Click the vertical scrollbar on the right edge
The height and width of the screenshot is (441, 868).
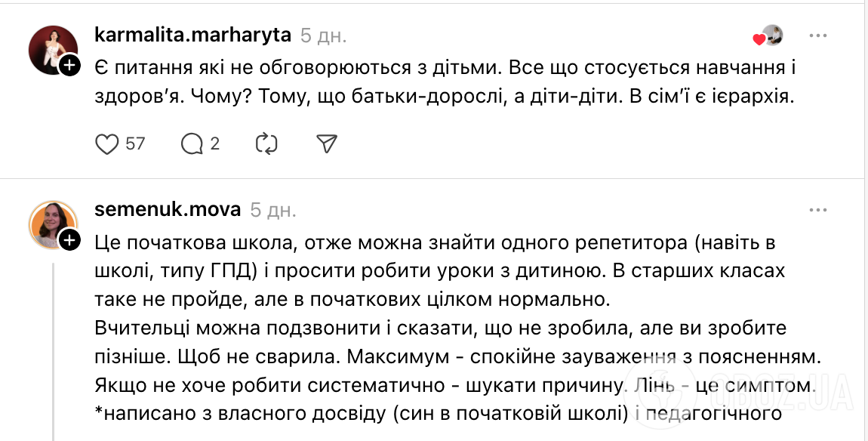(863, 220)
